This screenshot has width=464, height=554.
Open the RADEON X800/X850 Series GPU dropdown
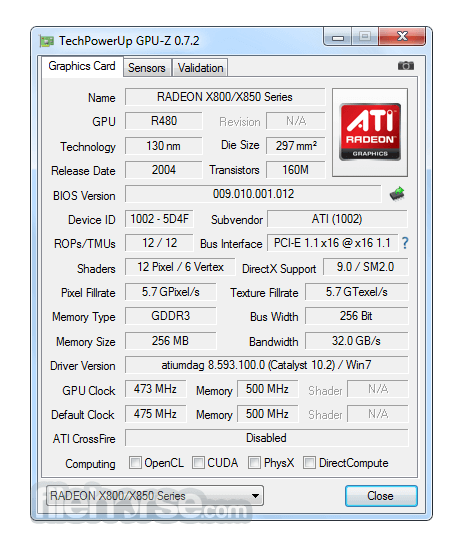pos(155,496)
